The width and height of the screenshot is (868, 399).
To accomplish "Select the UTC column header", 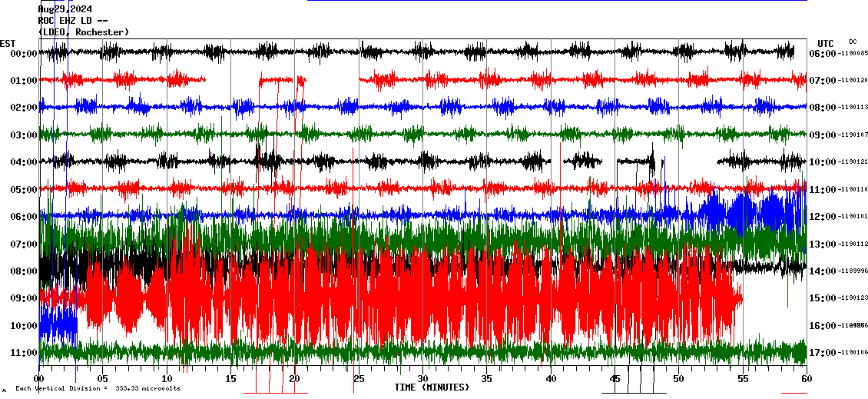I will coord(826,43).
